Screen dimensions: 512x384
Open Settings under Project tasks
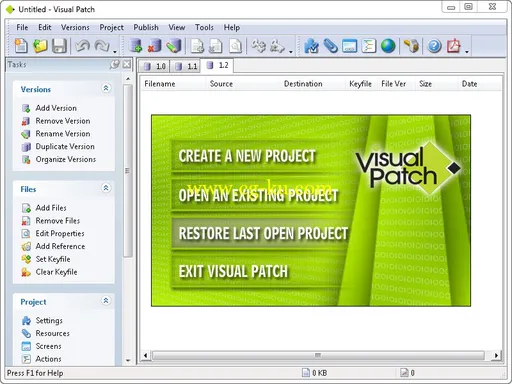tap(49, 320)
